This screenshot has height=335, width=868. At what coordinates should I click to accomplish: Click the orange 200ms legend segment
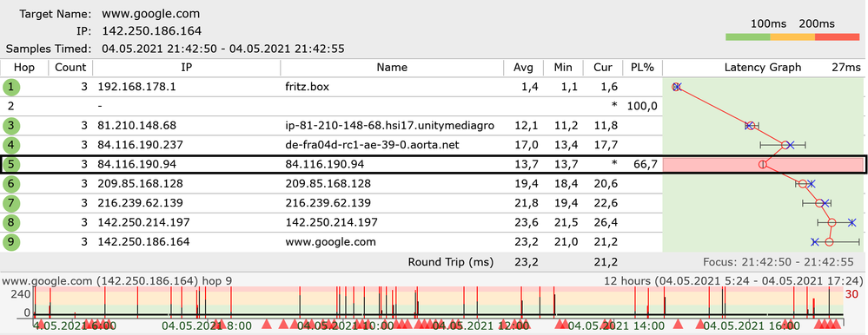coord(792,37)
